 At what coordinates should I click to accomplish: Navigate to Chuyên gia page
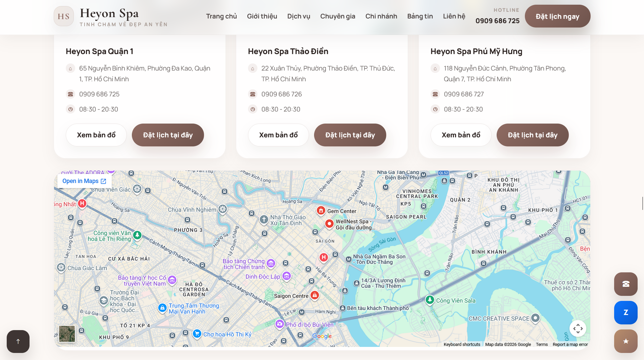point(338,16)
